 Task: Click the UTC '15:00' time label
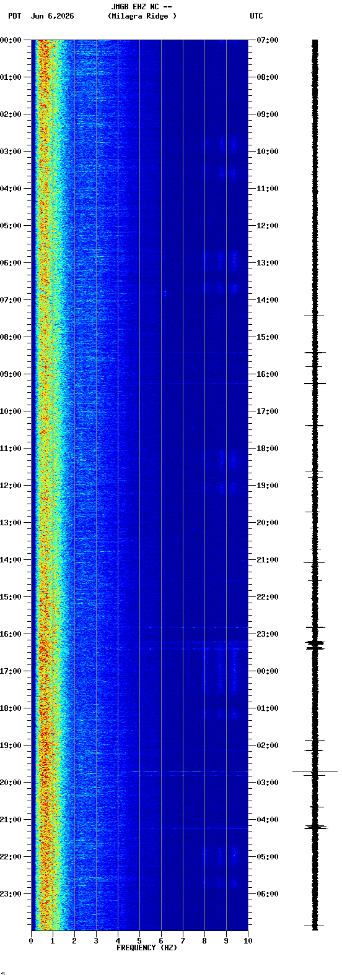pyautogui.click(x=268, y=337)
